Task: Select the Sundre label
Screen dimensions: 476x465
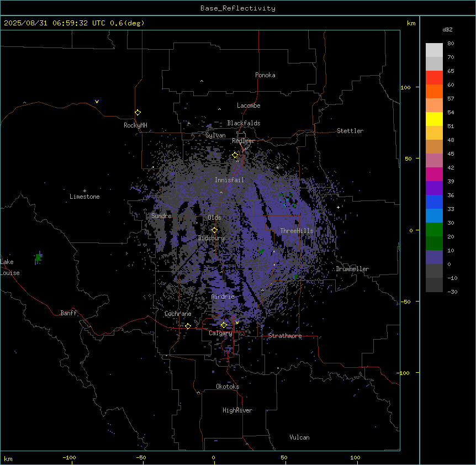Action: pos(161,216)
